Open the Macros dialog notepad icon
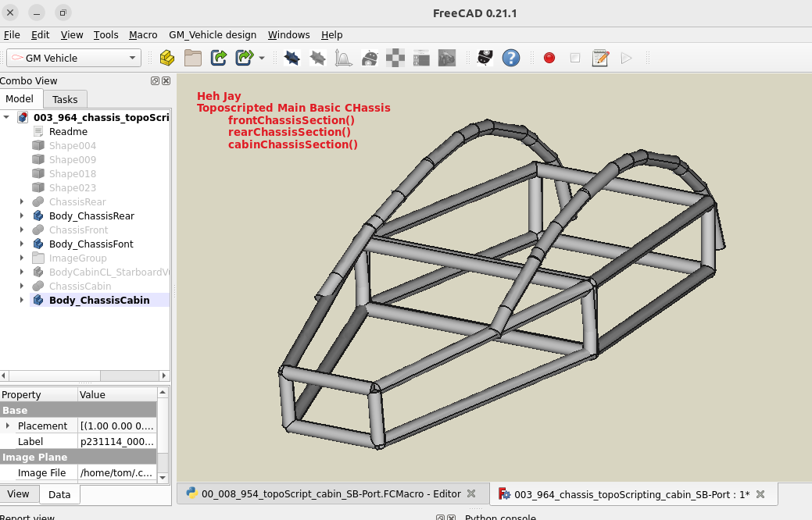The width and height of the screenshot is (812, 520). pyautogui.click(x=600, y=58)
